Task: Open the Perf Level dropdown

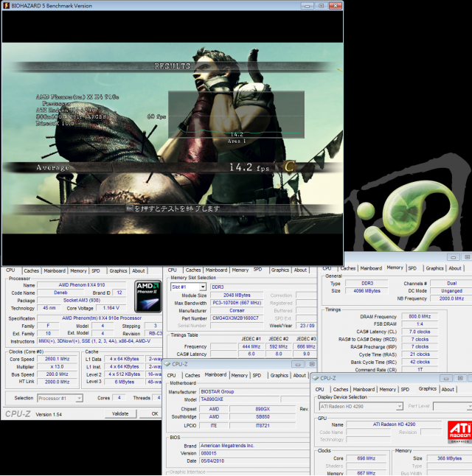Action: (470, 406)
